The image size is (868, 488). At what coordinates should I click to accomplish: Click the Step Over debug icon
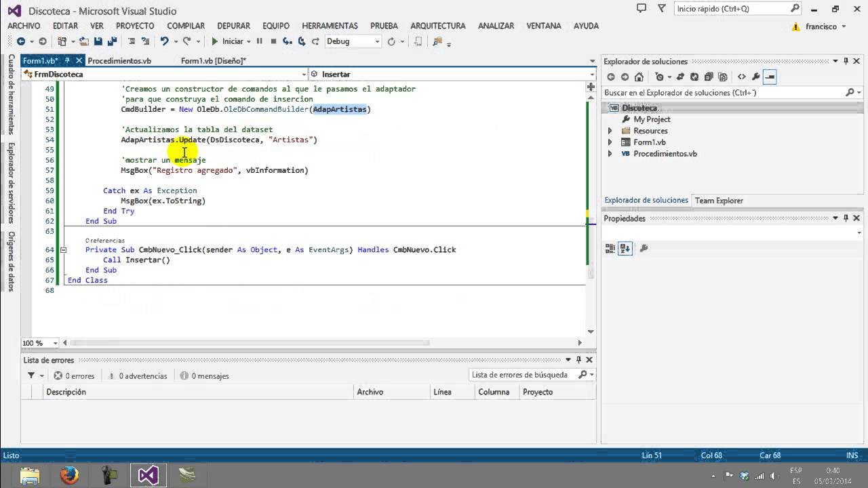(x=302, y=41)
